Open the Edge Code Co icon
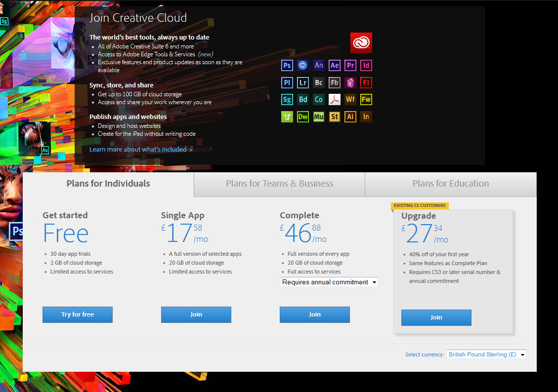Image resolution: width=558 pixels, height=392 pixels. tap(319, 100)
